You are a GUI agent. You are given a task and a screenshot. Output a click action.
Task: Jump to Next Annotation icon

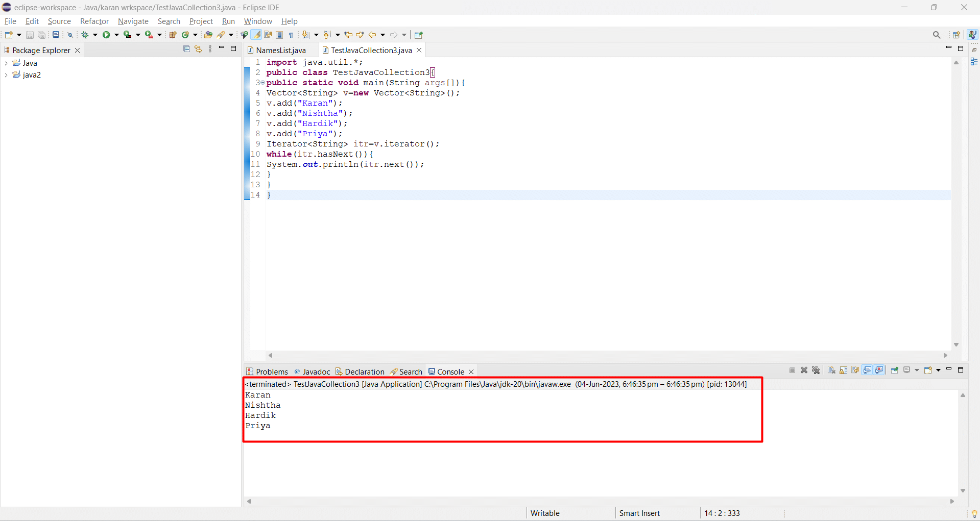[305, 35]
